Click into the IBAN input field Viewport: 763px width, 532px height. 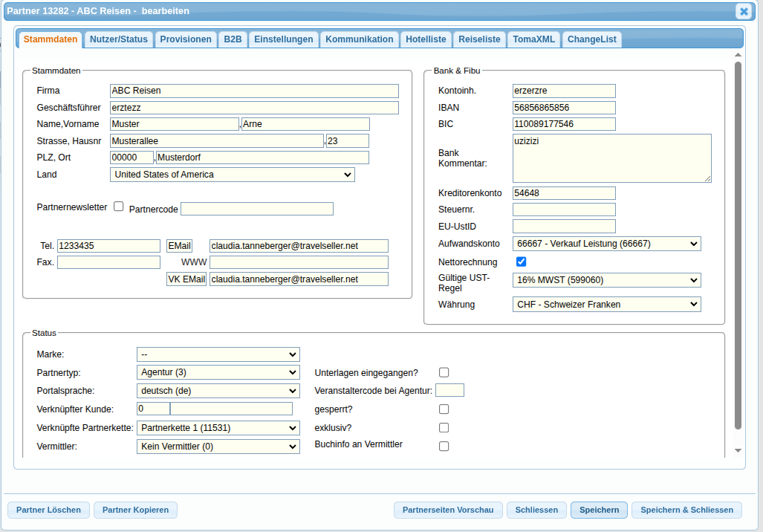coord(564,108)
